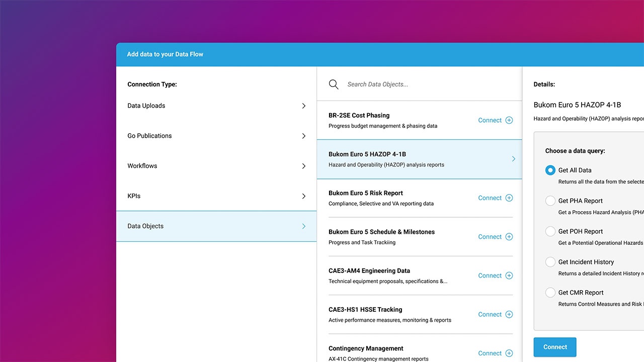The image size is (644, 362).
Task: Open the Workflows chevron arrow
Action: tap(304, 166)
